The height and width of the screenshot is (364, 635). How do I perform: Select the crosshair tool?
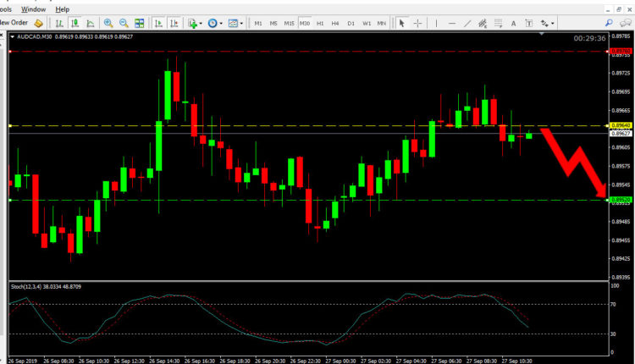(x=417, y=24)
